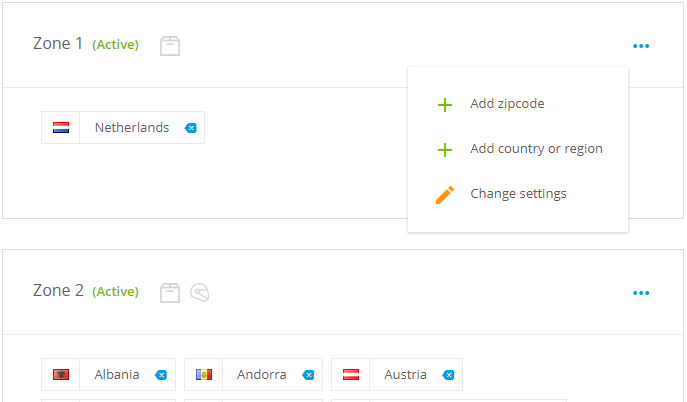Screen dimensions: 687x402
Task: Click the Netherlands flag icon
Action: [61, 128]
